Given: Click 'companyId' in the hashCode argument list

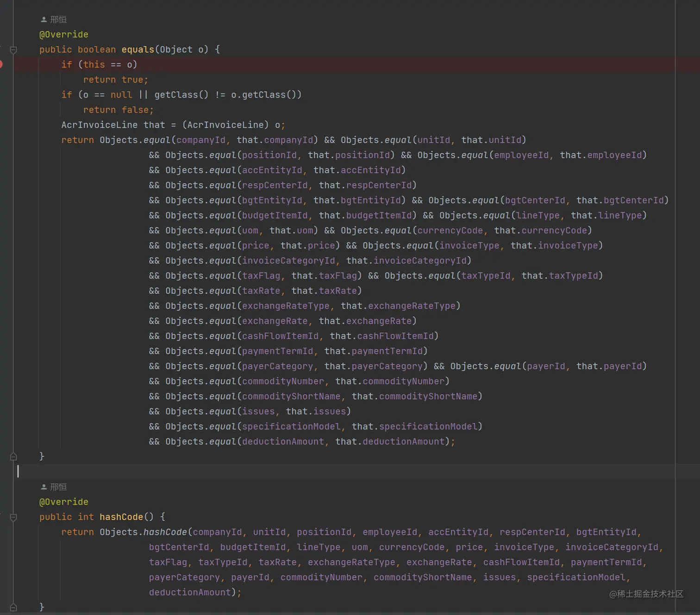Looking at the screenshot, I should tap(217, 532).
